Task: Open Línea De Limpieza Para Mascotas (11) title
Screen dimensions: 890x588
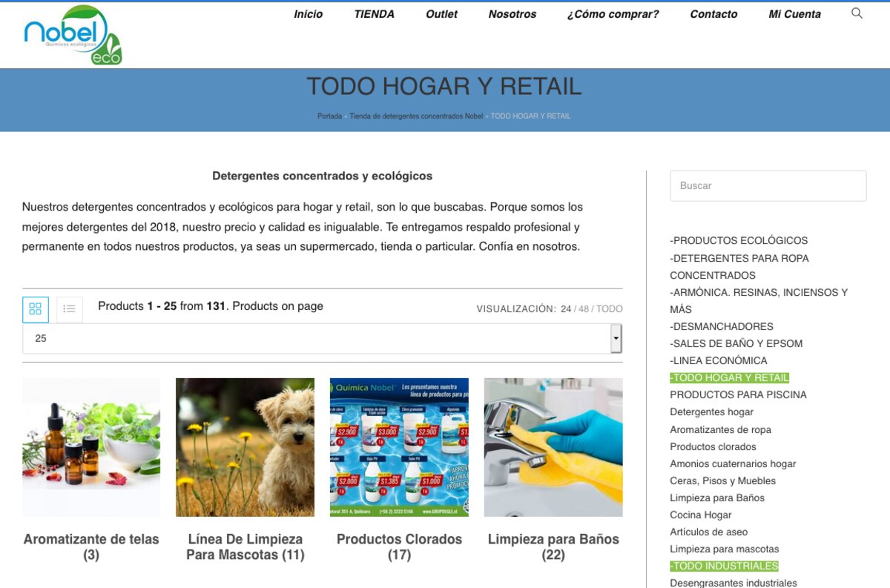Action: coord(245,547)
